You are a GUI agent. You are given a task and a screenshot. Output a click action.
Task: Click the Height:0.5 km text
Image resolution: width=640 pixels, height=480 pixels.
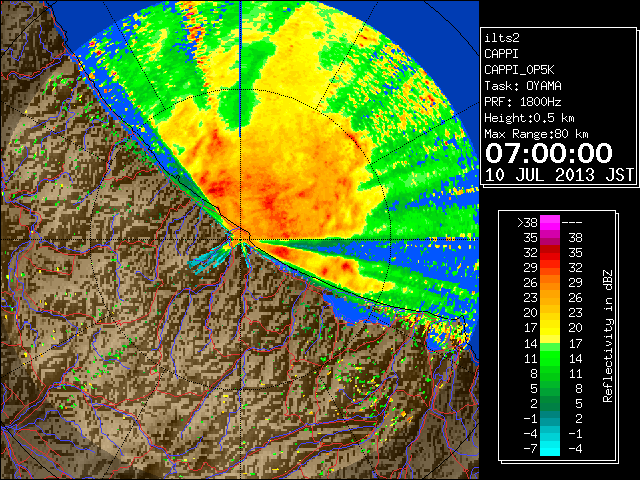[529, 118]
